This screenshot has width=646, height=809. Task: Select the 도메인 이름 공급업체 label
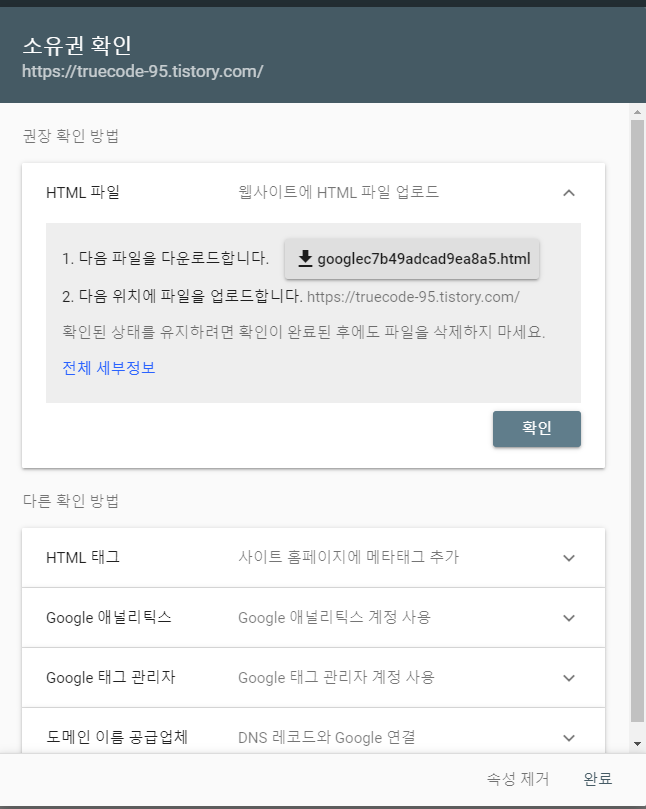pyautogui.click(x=117, y=737)
